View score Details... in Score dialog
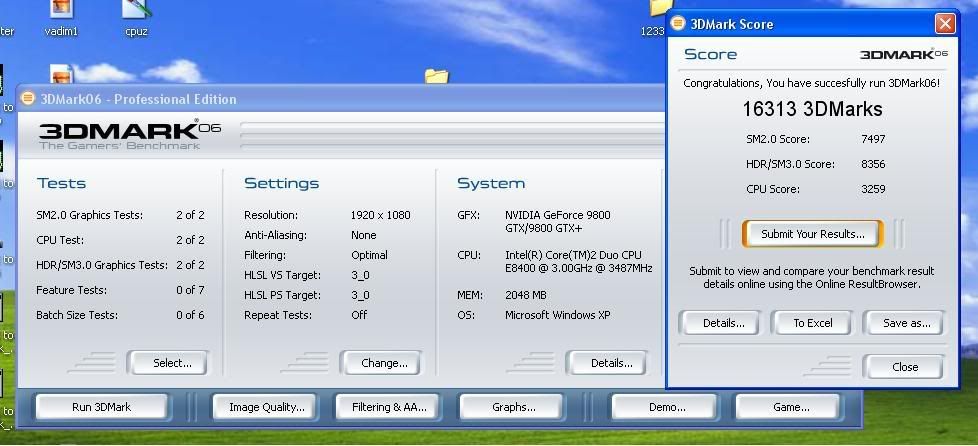The image size is (978, 446). click(x=724, y=323)
